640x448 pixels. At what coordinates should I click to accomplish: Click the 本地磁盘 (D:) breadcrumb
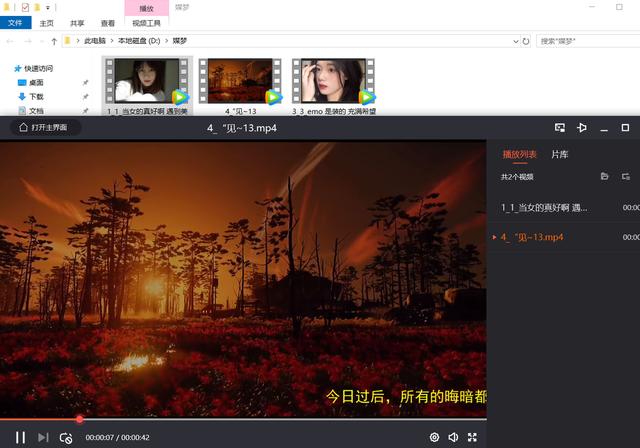[x=139, y=41]
